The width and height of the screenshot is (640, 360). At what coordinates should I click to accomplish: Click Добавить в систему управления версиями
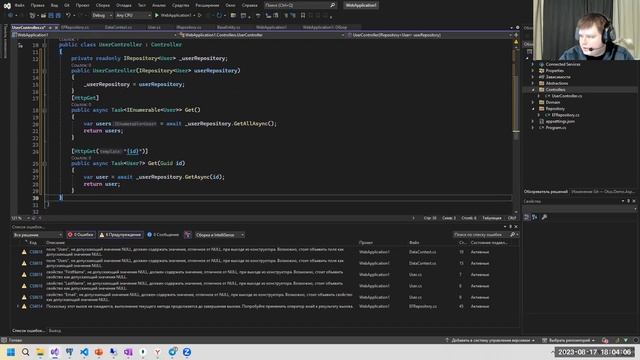490,340
